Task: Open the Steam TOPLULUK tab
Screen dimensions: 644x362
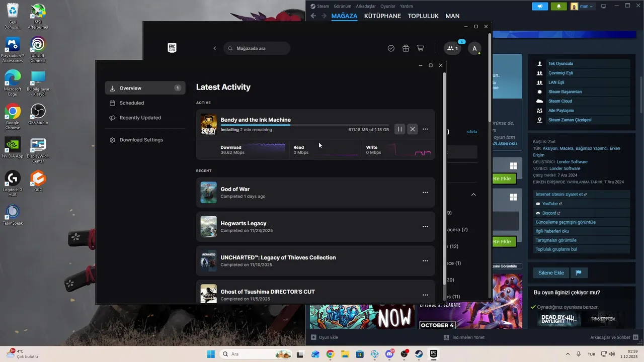Action: point(423,16)
